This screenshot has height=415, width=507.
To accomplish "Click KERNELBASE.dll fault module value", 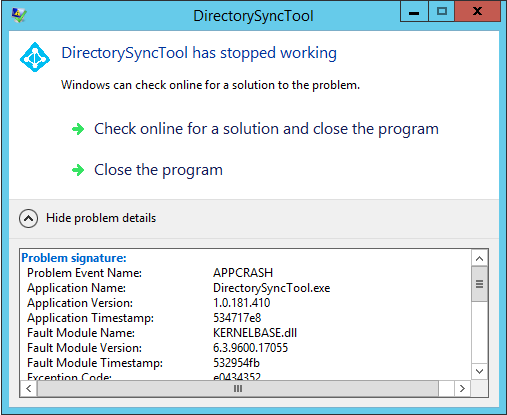I will (255, 333).
